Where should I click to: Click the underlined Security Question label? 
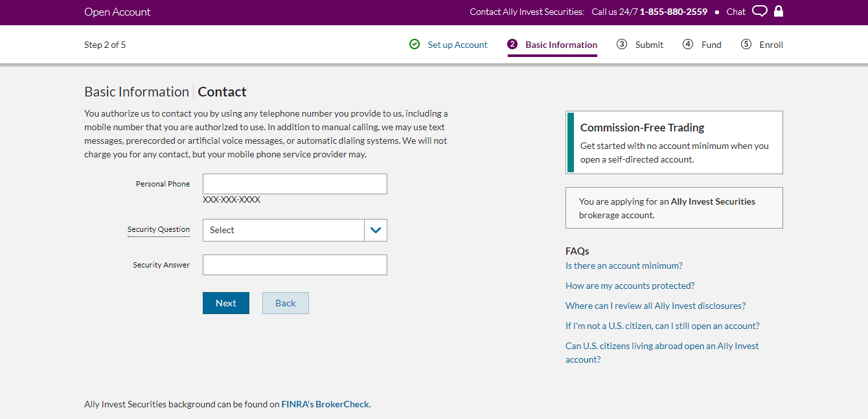pyautogui.click(x=159, y=229)
